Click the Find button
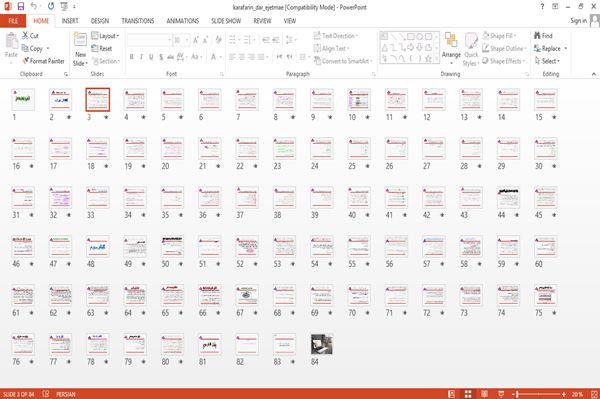This screenshot has width=600, height=399. 543,36
